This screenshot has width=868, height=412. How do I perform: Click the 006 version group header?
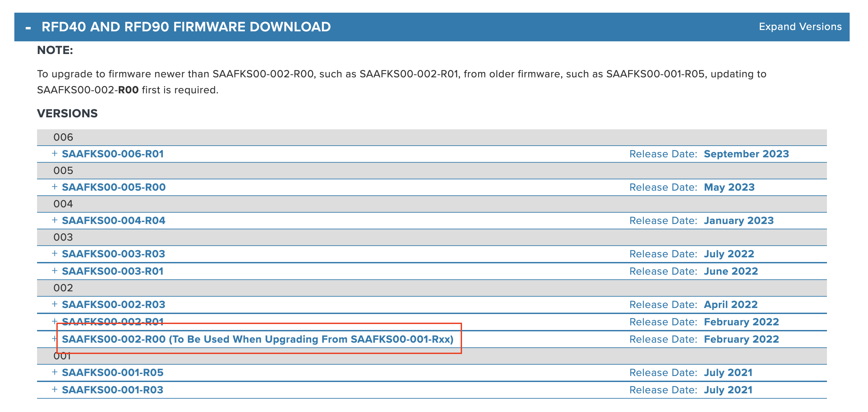click(x=63, y=137)
